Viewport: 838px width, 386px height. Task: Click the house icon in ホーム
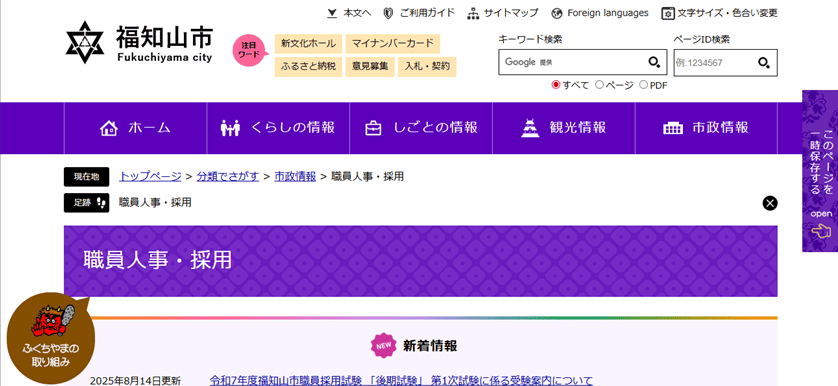point(109,128)
